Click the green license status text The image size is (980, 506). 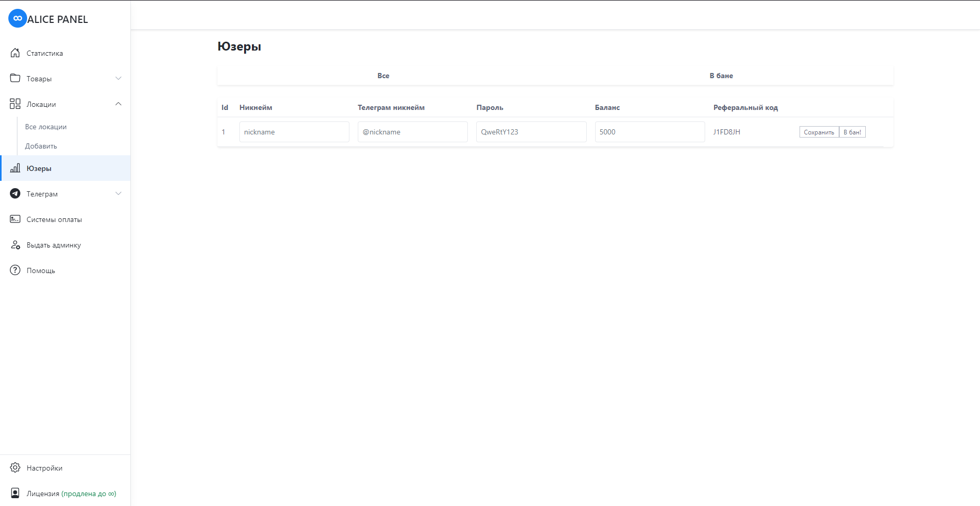coord(89,493)
